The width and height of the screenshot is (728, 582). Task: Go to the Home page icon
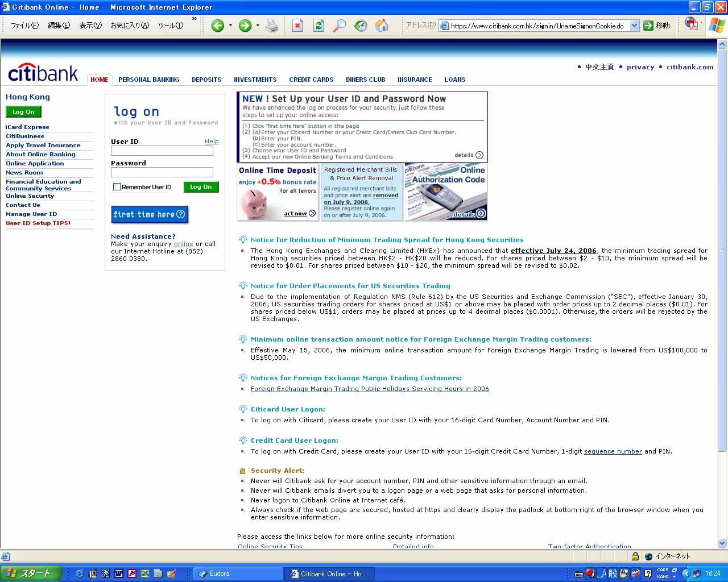point(382,26)
